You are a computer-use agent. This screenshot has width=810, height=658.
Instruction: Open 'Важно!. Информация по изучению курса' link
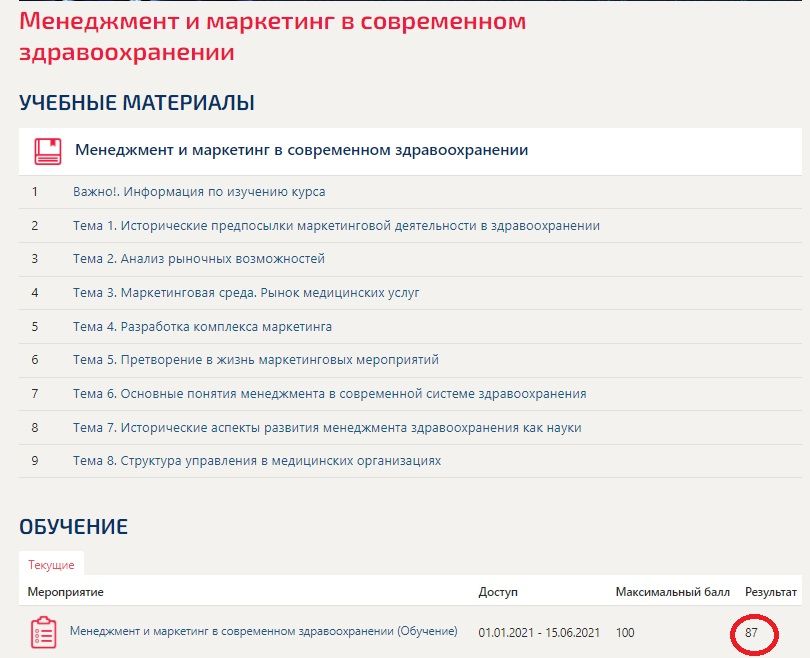click(x=199, y=192)
